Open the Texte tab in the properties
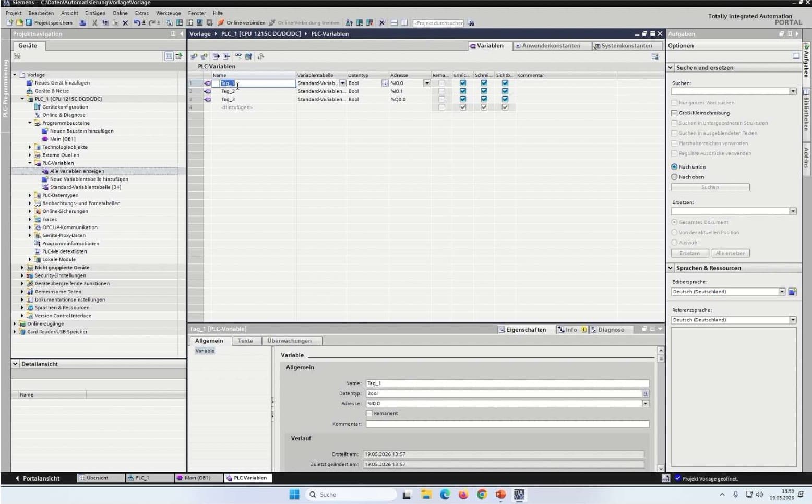The width and height of the screenshot is (812, 504). (245, 341)
